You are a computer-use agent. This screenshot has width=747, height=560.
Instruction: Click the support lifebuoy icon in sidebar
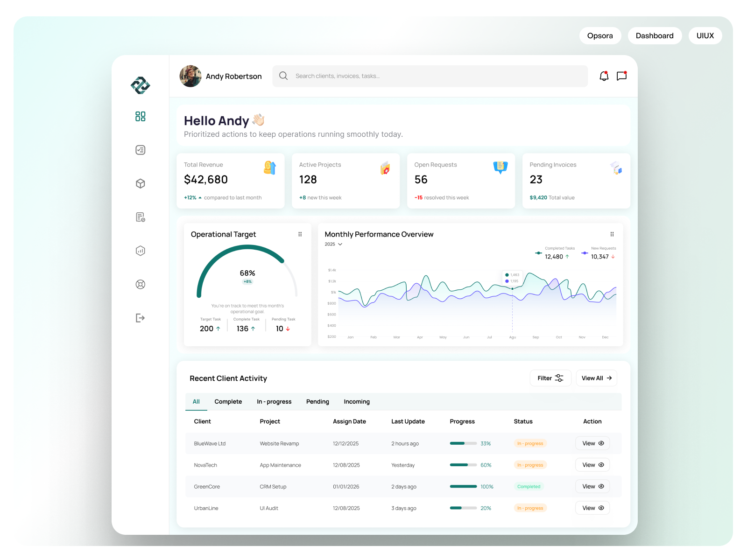(x=140, y=284)
